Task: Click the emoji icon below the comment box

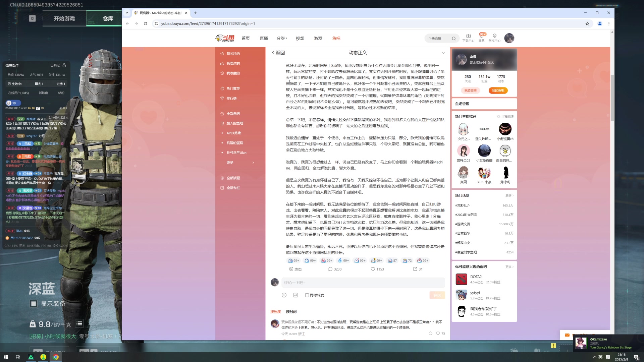Action: point(284,295)
